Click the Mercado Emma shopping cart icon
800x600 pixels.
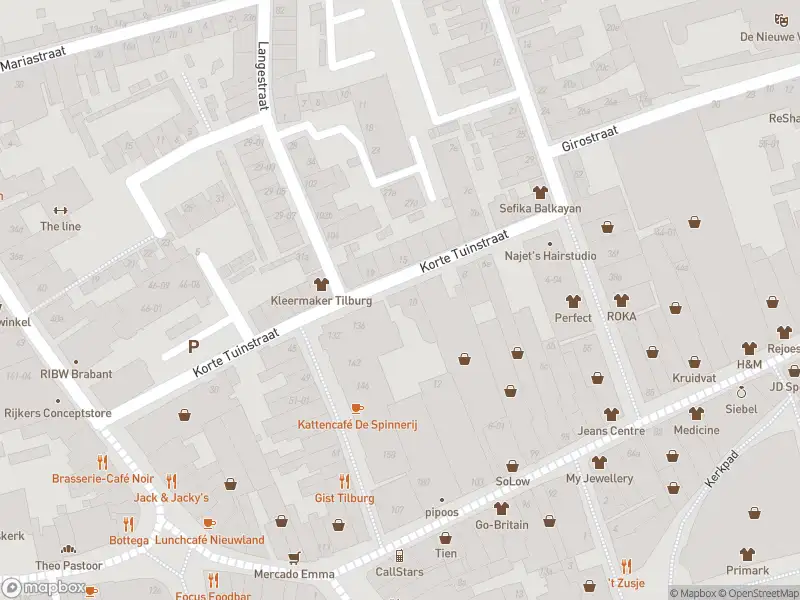294,558
